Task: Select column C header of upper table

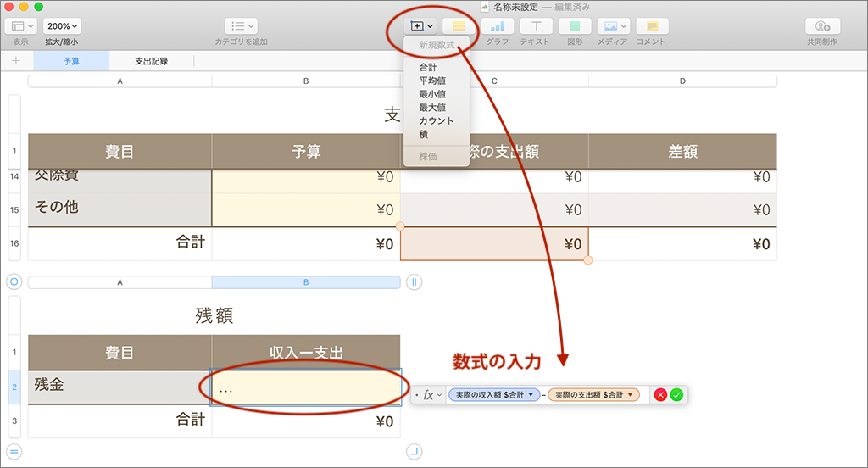Action: point(494,81)
